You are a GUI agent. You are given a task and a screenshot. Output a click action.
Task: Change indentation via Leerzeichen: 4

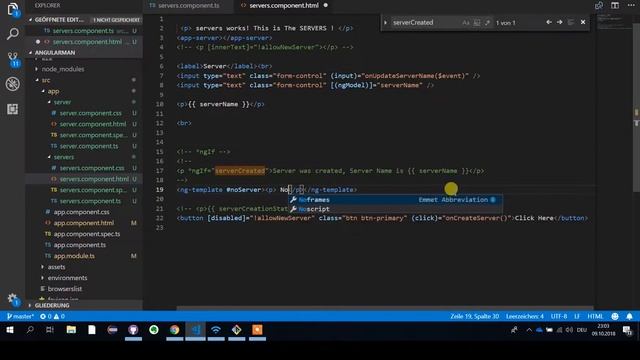click(x=525, y=316)
